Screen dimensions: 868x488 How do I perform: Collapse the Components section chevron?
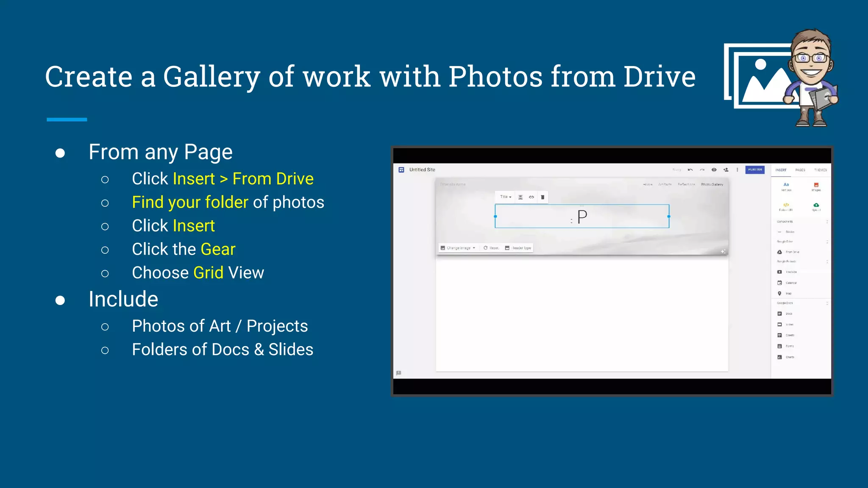point(827,222)
